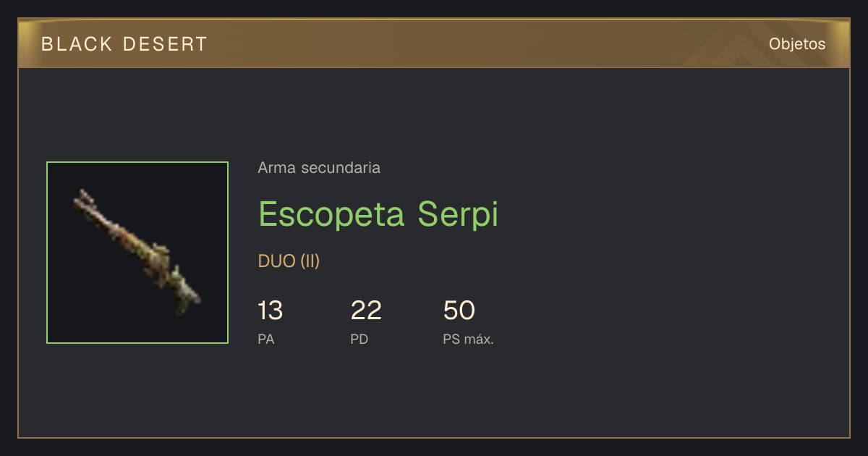This screenshot has width=868, height=456.
Task: Click the DUO (II) enhancement level
Action: 289,261
